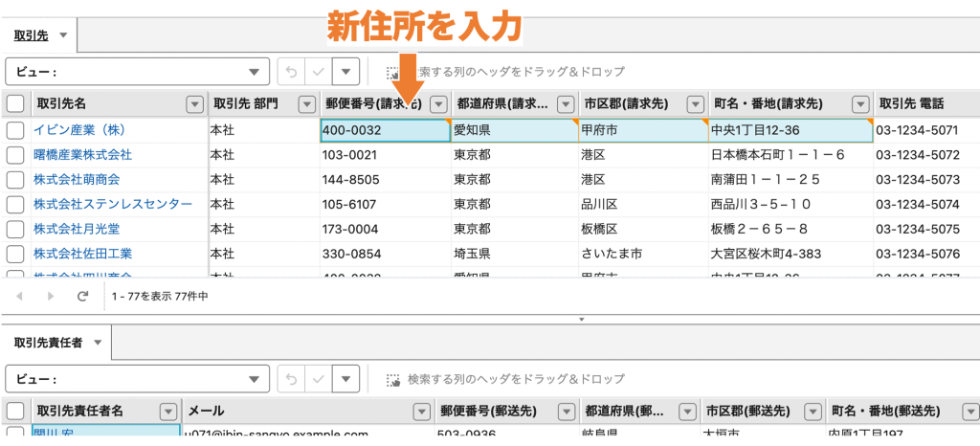Open 曙橋産業株式会社 account link
980x446 pixels.
(x=82, y=154)
